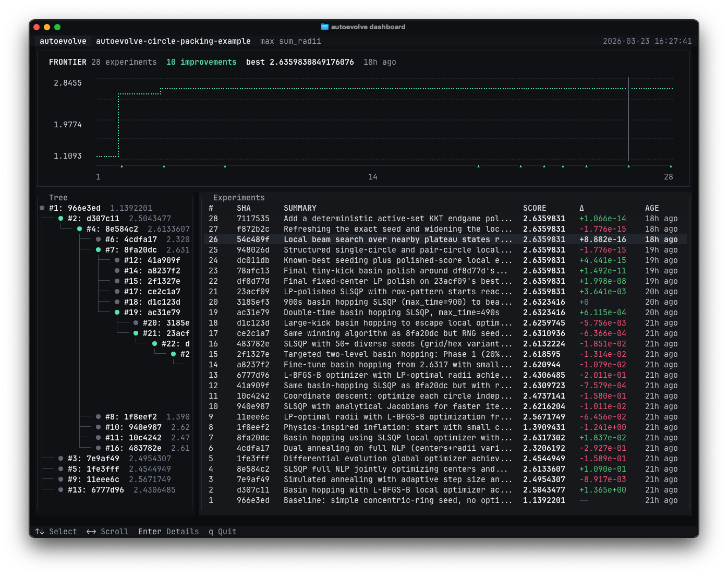Image resolution: width=728 pixels, height=576 pixels.
Task: Click score 2.4737141 of experiment 11
Action: (x=544, y=396)
